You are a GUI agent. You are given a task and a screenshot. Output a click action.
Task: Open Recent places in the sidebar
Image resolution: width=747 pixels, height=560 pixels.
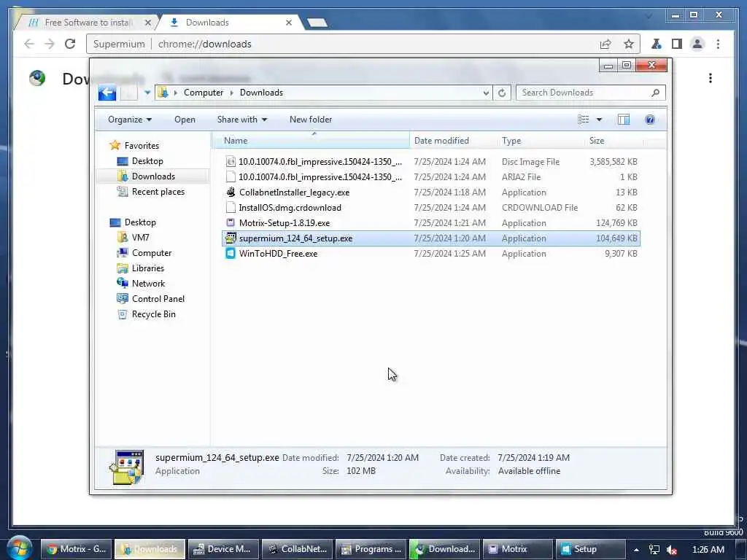point(158,192)
